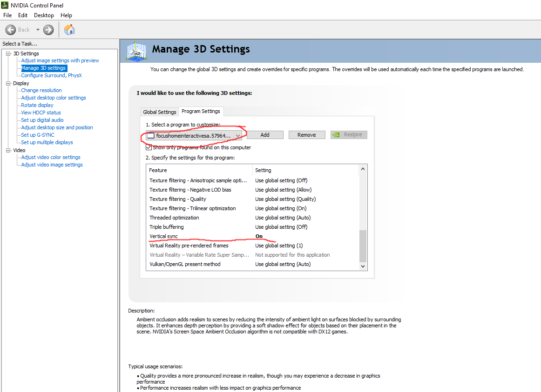Click scroll up arrow of settings list

click(363, 169)
